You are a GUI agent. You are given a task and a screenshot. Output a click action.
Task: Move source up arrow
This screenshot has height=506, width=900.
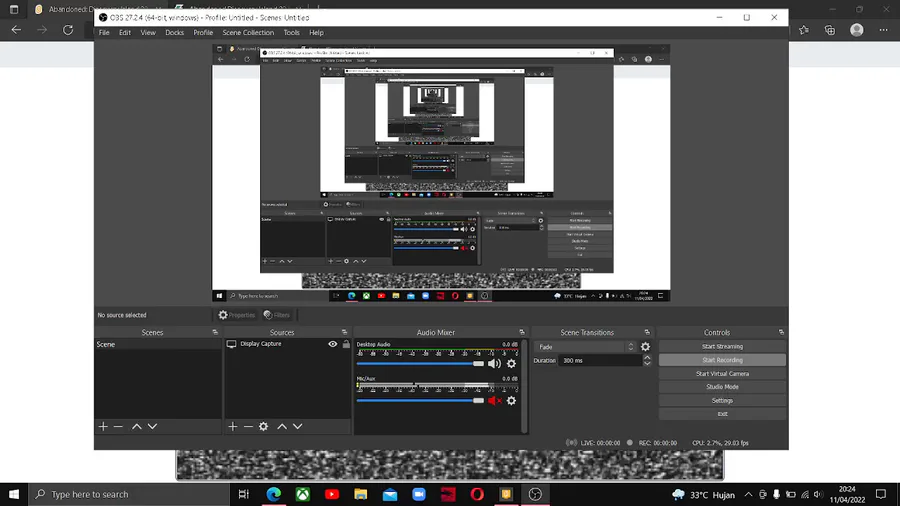(x=282, y=426)
